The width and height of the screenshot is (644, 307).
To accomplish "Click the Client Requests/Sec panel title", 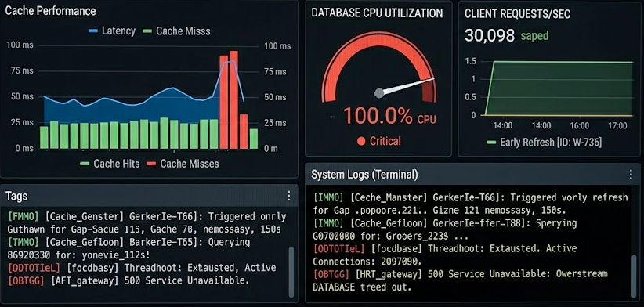I will [518, 13].
